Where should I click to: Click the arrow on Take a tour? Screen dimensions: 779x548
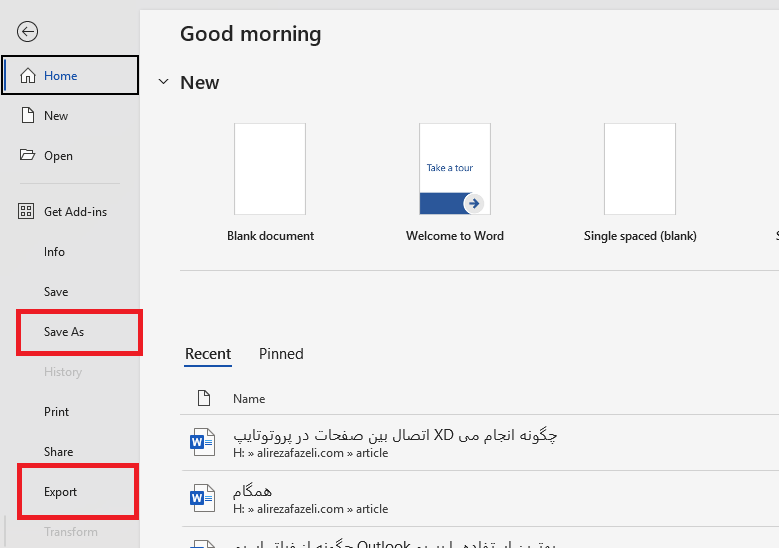point(474,203)
